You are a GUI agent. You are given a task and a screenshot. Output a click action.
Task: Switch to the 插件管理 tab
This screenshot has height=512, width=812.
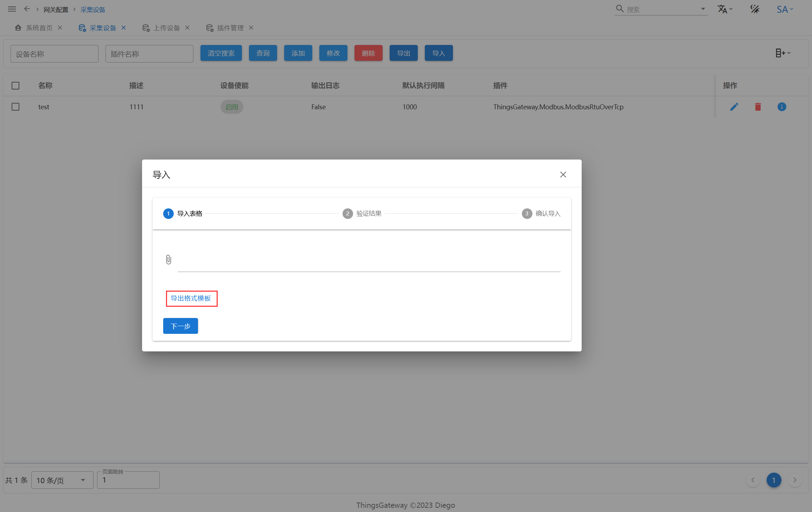click(x=230, y=28)
